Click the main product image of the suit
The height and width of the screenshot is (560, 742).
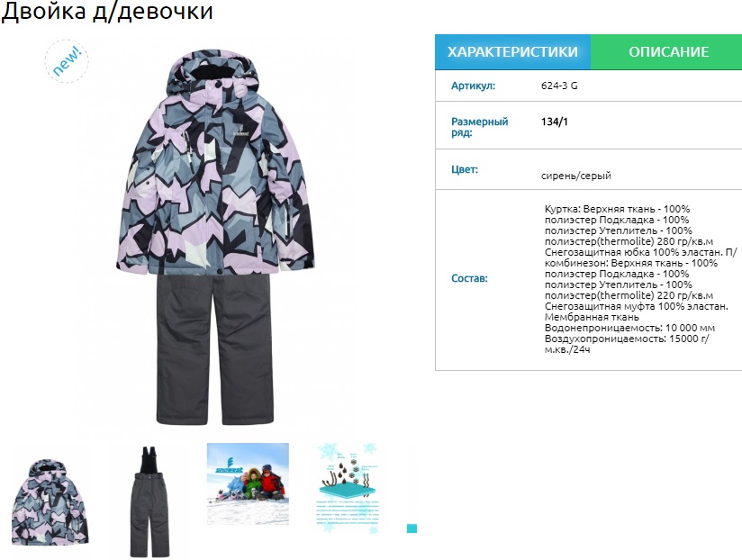tap(215, 237)
